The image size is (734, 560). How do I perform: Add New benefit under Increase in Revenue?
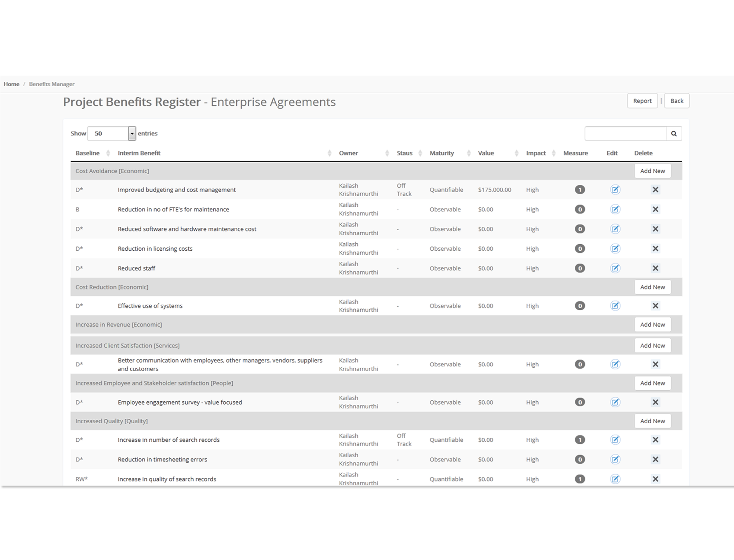click(x=652, y=325)
